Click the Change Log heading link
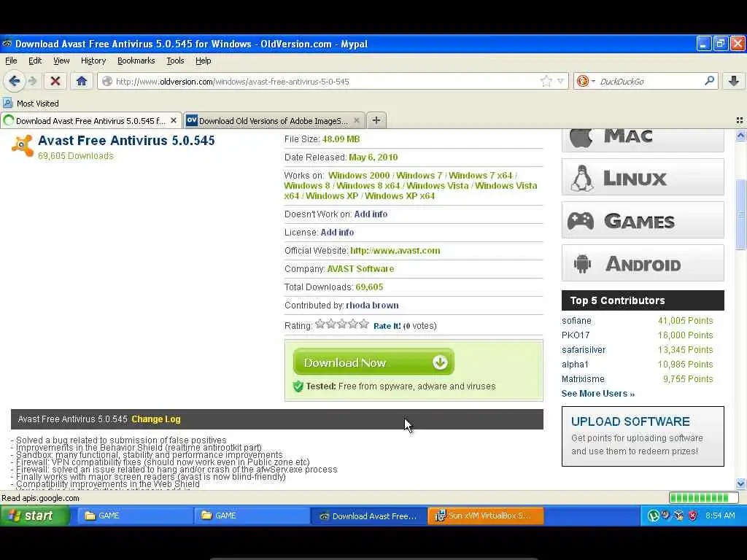 [156, 419]
